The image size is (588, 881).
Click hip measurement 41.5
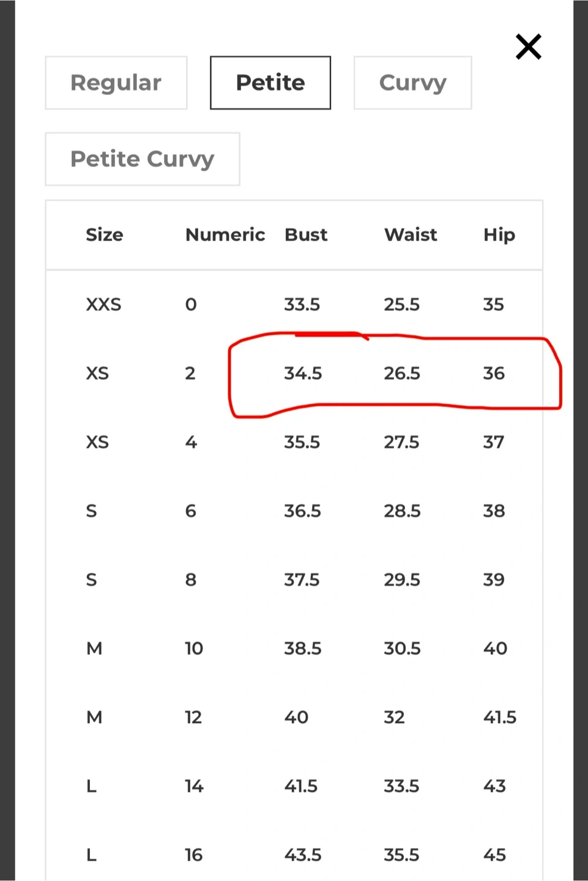pyautogui.click(x=500, y=717)
